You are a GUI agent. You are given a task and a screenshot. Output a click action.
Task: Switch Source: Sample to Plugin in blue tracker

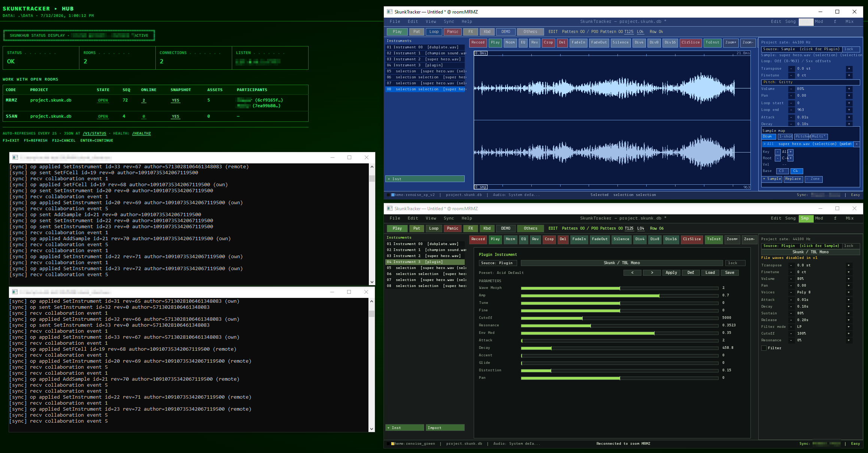801,49
